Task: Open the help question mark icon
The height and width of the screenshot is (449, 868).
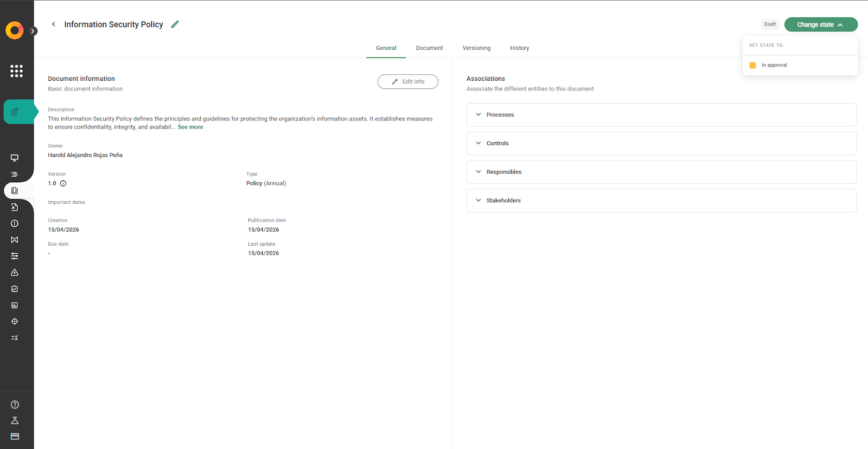Action: point(15,405)
